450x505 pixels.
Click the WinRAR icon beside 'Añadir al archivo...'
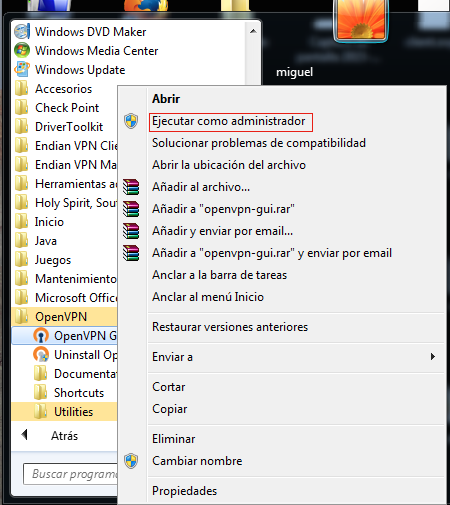pyautogui.click(x=131, y=187)
